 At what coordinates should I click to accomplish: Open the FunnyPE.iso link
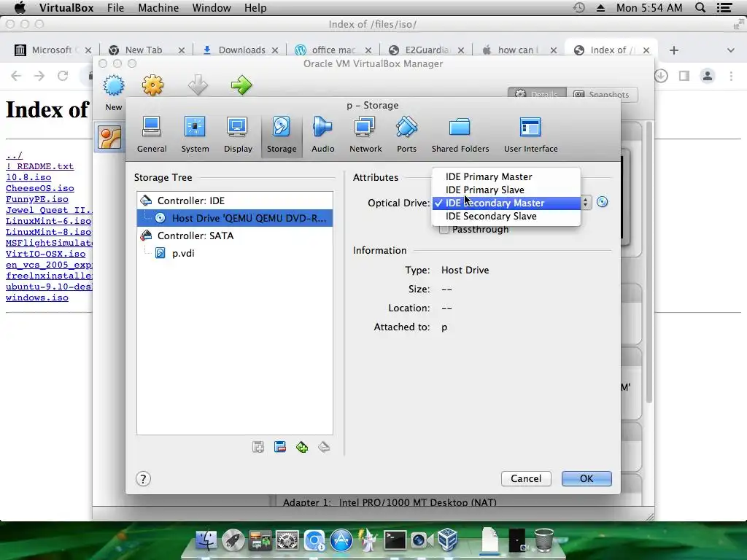(x=36, y=199)
